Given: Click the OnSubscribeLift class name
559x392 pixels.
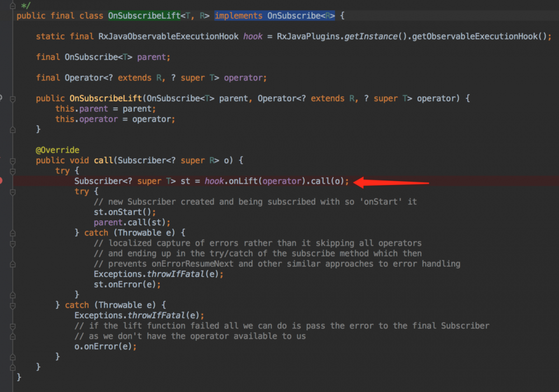Looking at the screenshot, I should point(144,16).
